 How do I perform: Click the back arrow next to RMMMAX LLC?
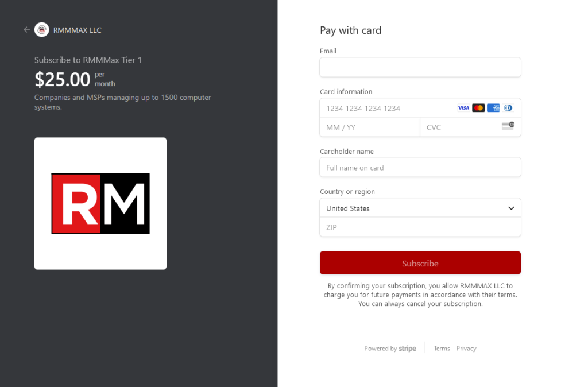click(26, 30)
